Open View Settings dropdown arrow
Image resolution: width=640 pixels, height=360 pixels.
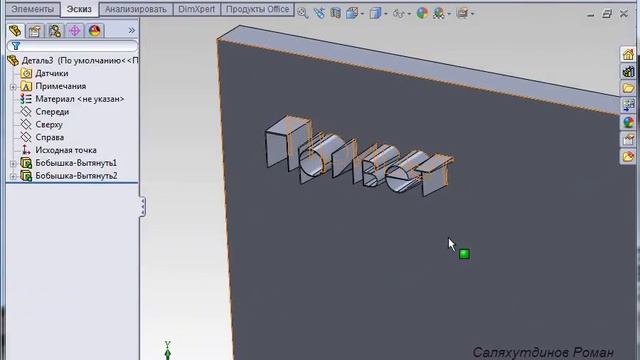[x=472, y=14]
